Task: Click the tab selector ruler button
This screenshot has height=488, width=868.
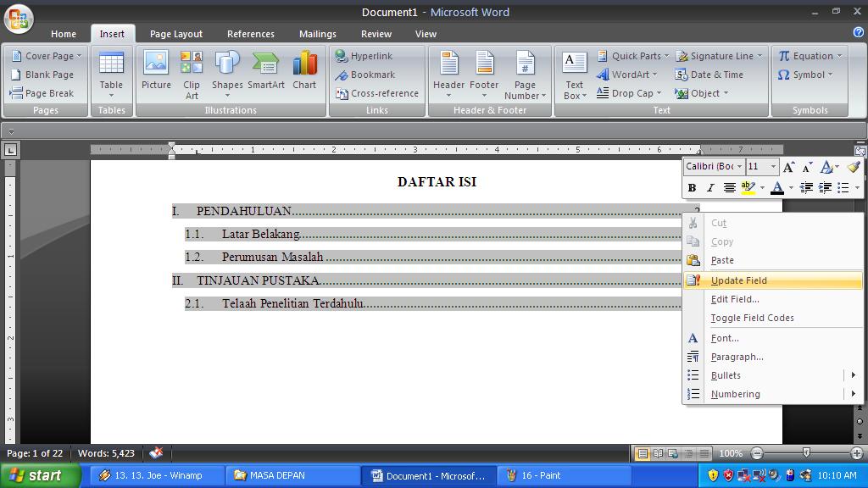Action: 10,149
